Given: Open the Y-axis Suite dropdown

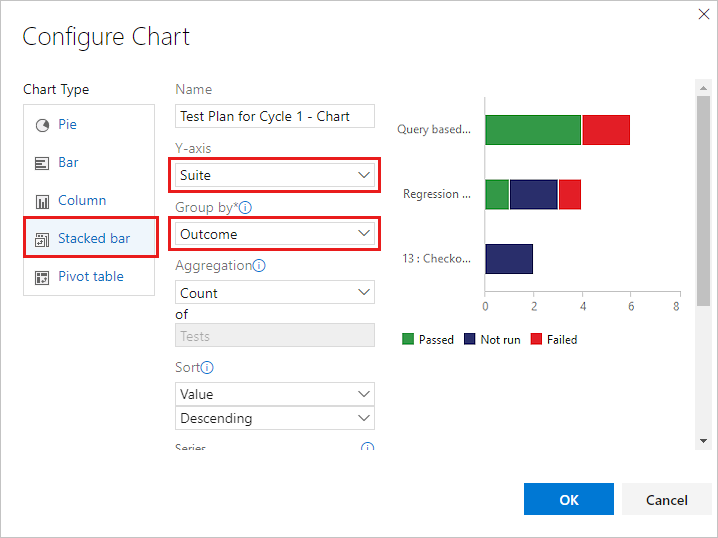Looking at the screenshot, I should point(275,175).
